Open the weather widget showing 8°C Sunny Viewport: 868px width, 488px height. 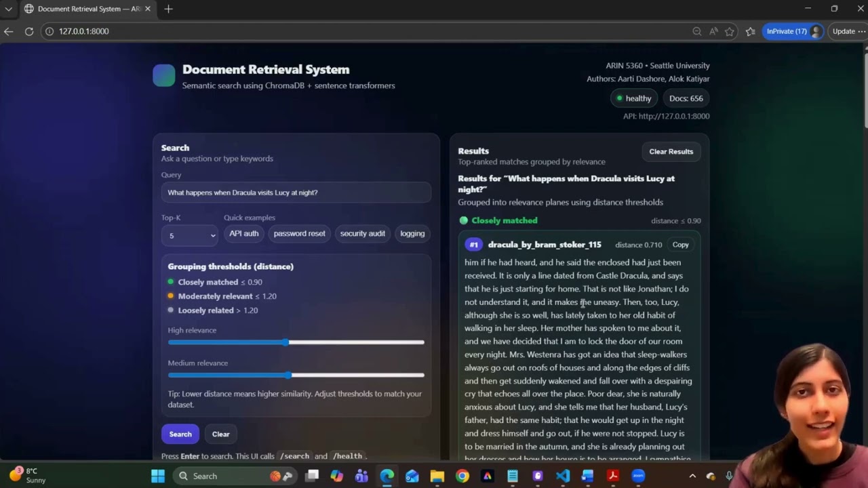click(x=28, y=475)
